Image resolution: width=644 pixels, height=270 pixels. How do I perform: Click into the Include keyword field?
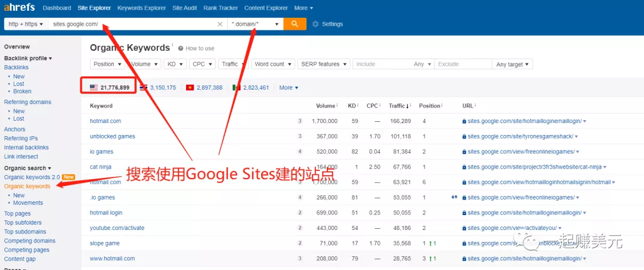(x=382, y=64)
